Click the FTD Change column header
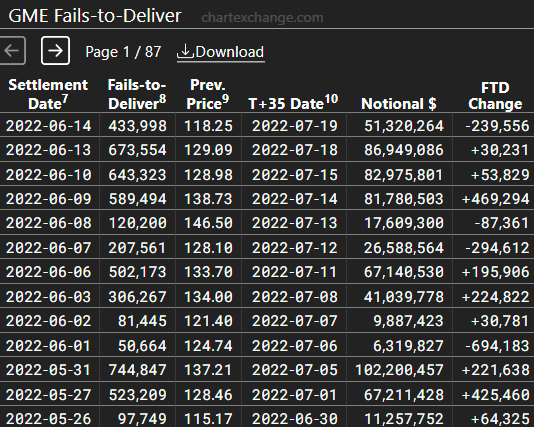 495,96
